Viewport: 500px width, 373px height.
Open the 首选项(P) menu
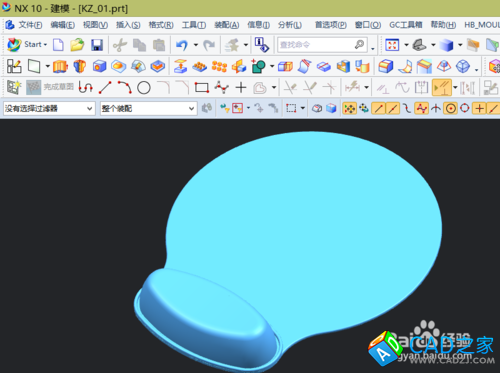[x=331, y=25]
